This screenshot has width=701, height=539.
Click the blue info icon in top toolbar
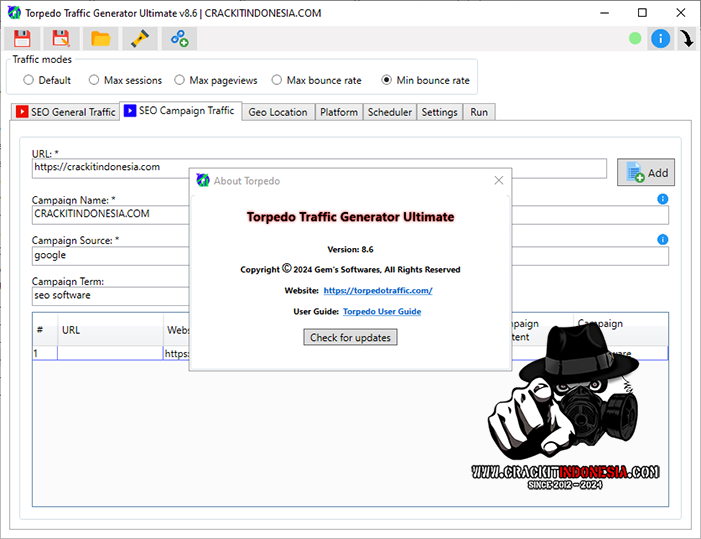click(660, 39)
